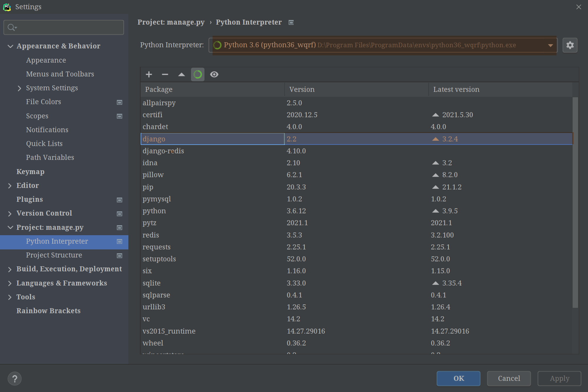Viewport: 588px width, 392px height.
Task: Select the certifi package row
Action: tap(356, 115)
